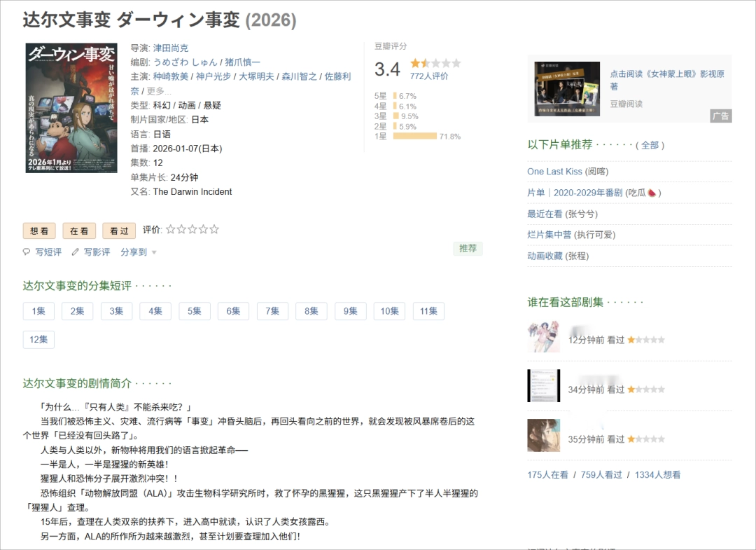Mark the show as 想看
The height and width of the screenshot is (550, 756).
[x=39, y=231]
